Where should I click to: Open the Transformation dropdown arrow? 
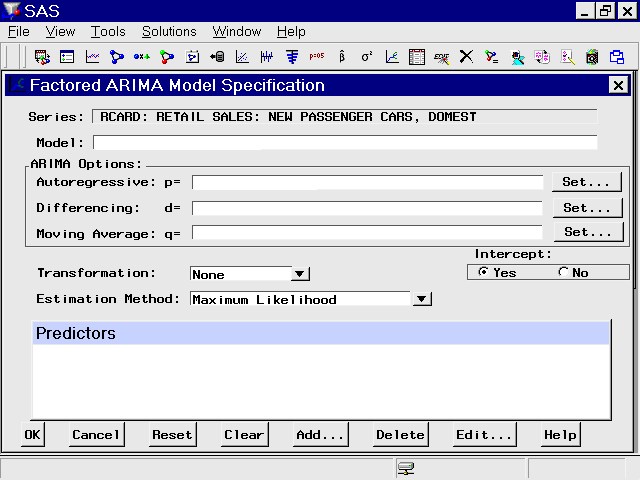pos(300,274)
